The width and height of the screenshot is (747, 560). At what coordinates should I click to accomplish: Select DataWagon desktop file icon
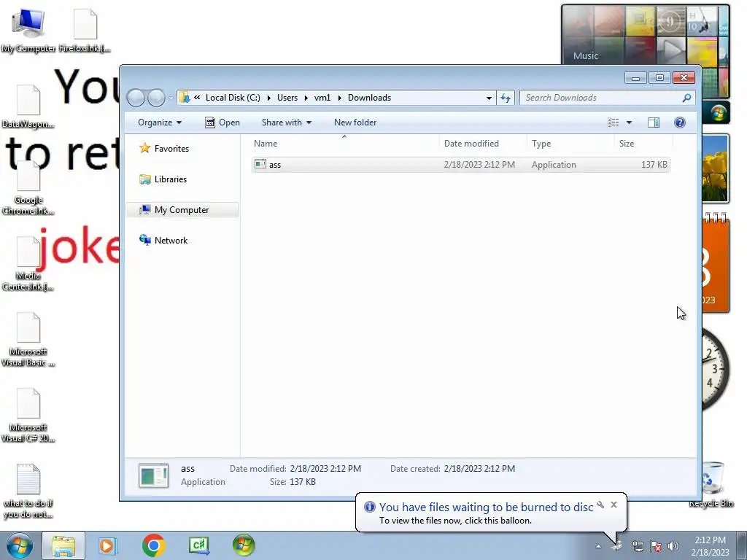pyautogui.click(x=28, y=106)
